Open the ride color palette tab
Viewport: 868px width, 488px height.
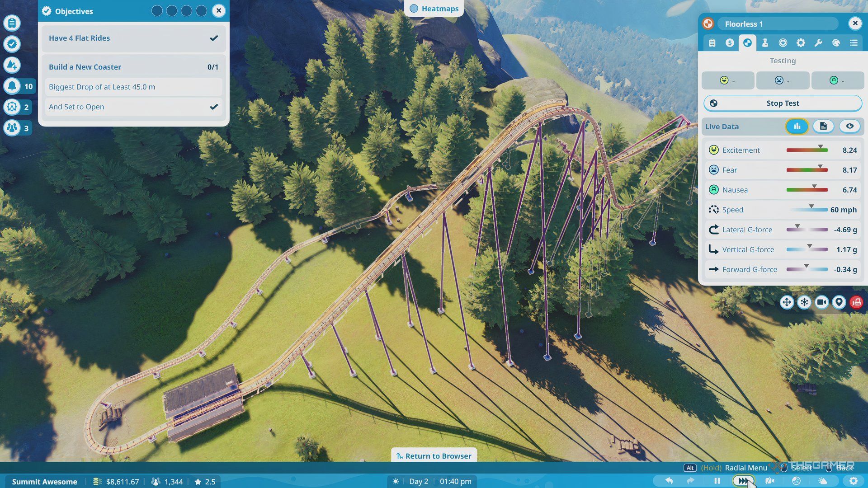[836, 42]
